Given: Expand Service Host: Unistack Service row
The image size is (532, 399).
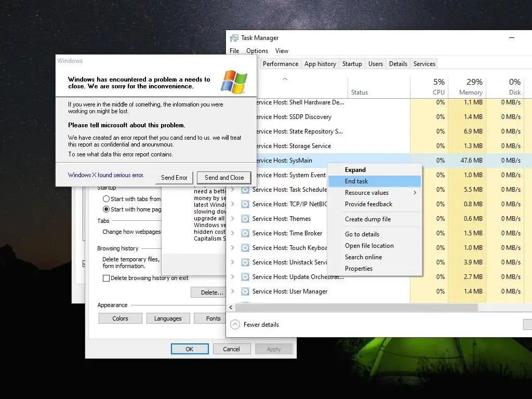Looking at the screenshot, I should [232, 262].
